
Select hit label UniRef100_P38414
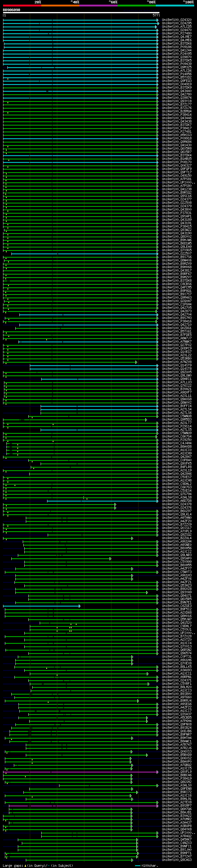[177, 115]
